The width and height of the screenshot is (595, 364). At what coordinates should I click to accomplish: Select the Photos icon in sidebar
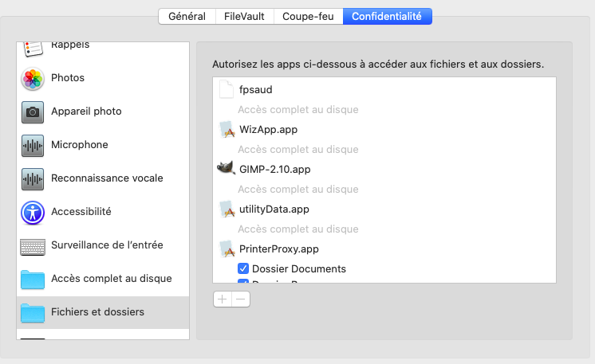point(33,78)
